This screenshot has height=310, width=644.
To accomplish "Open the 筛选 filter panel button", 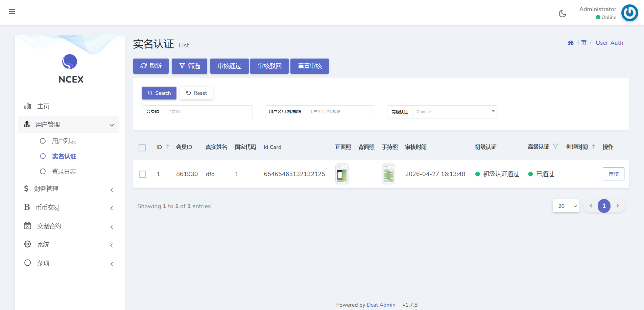I will pos(189,66).
